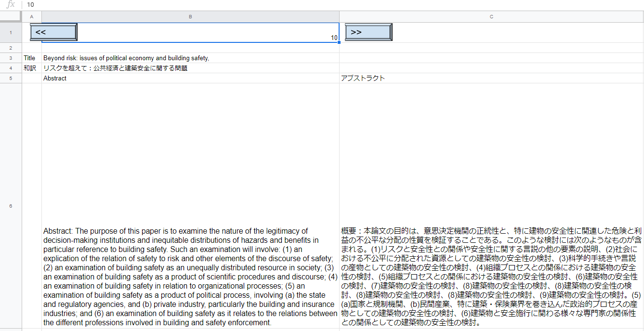Select column A header
Image resolution: width=644 pixels, height=331 pixels.
(32, 16)
